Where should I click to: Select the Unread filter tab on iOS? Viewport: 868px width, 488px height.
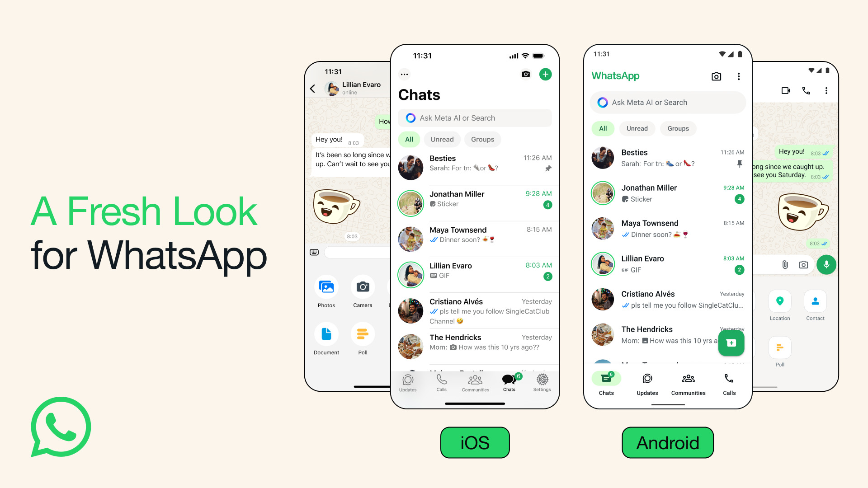click(441, 139)
